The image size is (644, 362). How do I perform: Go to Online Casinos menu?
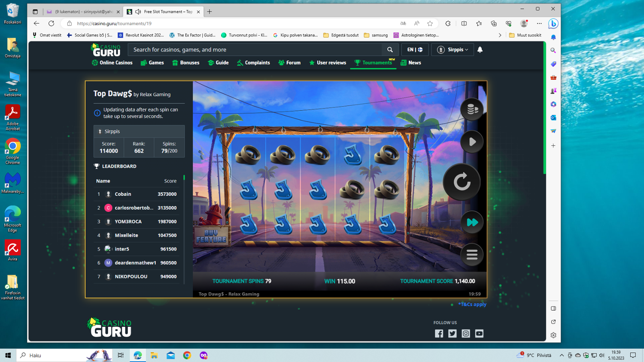(x=112, y=63)
